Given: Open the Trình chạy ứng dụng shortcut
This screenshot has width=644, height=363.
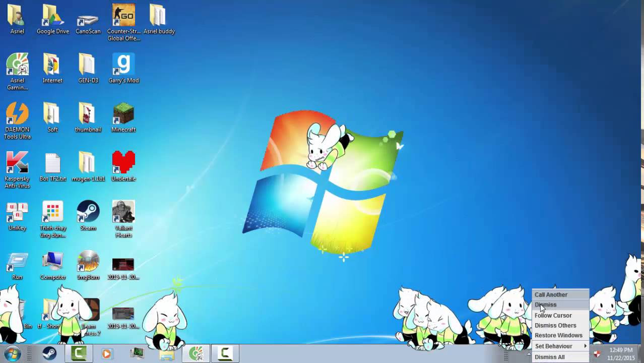Looking at the screenshot, I should click(x=52, y=219).
